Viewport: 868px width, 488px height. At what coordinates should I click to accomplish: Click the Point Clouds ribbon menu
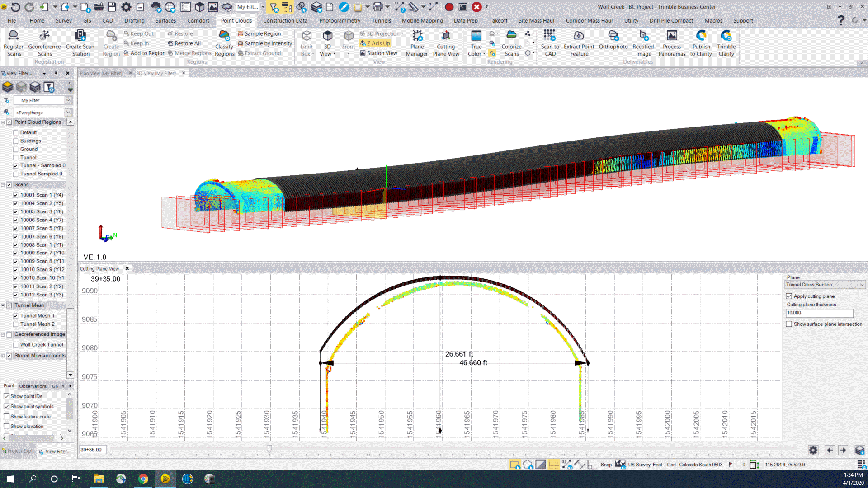tap(236, 20)
